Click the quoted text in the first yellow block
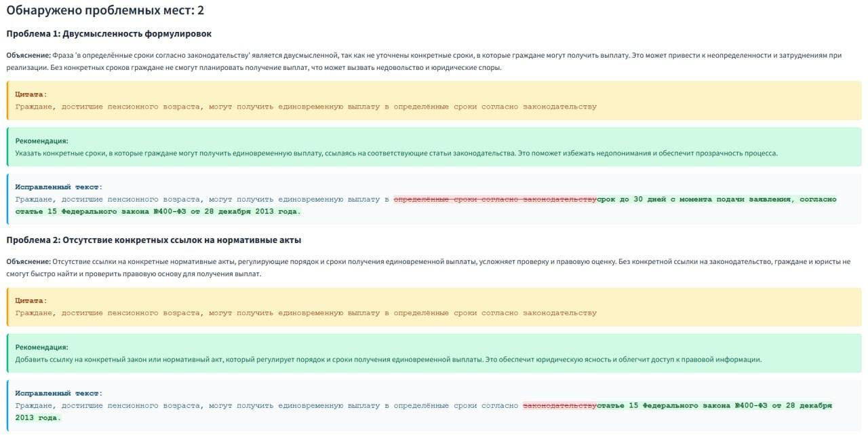The image size is (868, 448). coord(306,107)
